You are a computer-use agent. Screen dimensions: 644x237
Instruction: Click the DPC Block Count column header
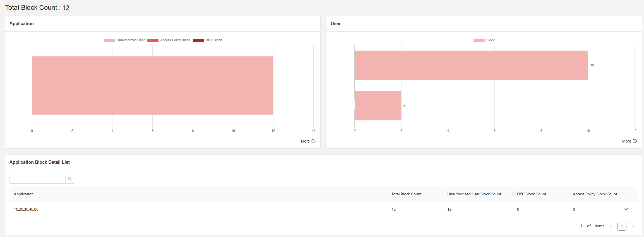(x=532, y=194)
